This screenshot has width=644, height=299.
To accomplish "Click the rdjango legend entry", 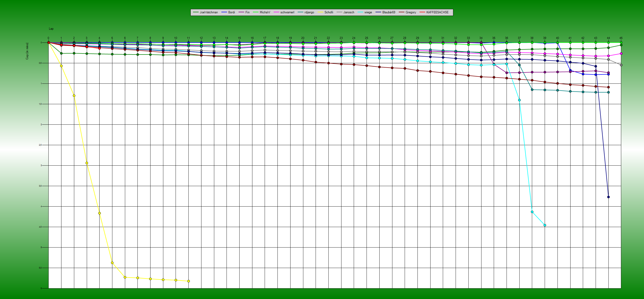I will (306, 12).
